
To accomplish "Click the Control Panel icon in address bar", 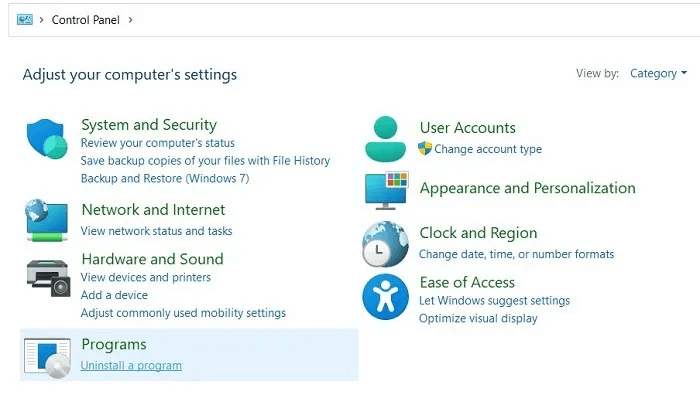I will [24, 19].
